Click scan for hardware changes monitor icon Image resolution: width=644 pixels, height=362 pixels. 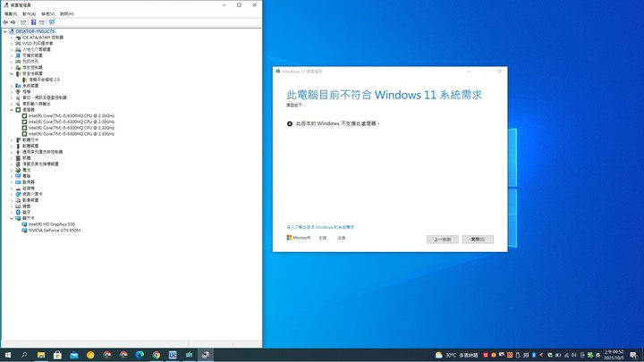pyautogui.click(x=52, y=22)
